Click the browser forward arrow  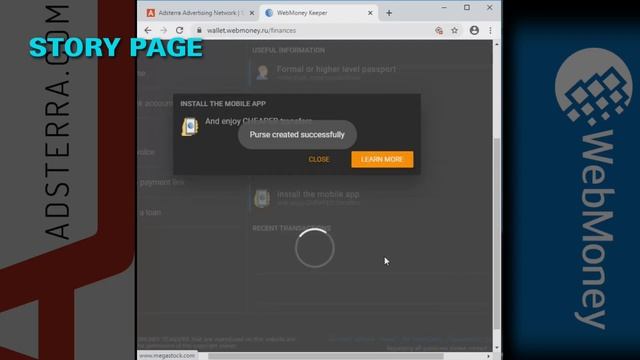[x=164, y=30]
